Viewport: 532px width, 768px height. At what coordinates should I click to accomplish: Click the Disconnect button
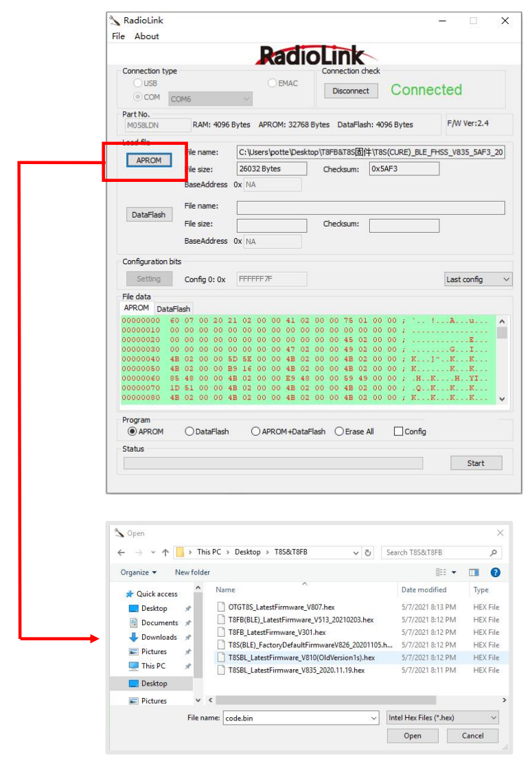tap(350, 91)
